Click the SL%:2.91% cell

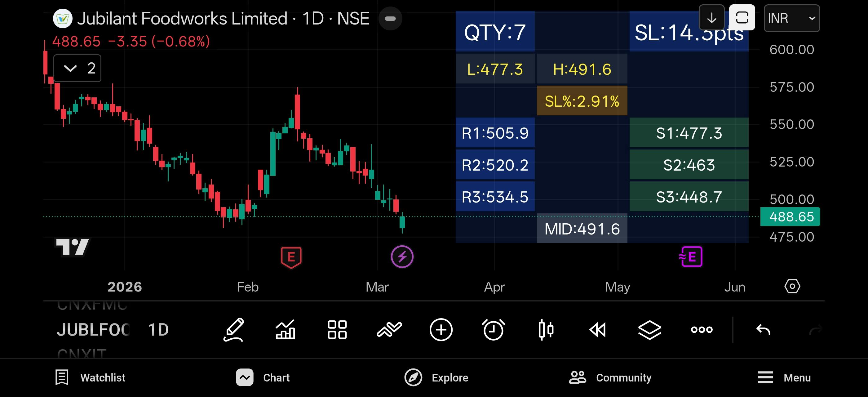(x=582, y=101)
